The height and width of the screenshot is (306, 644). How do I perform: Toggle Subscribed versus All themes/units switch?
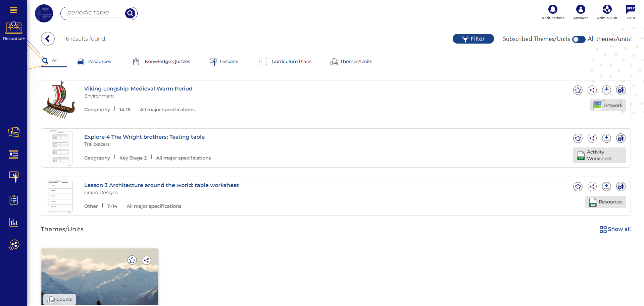click(x=579, y=39)
